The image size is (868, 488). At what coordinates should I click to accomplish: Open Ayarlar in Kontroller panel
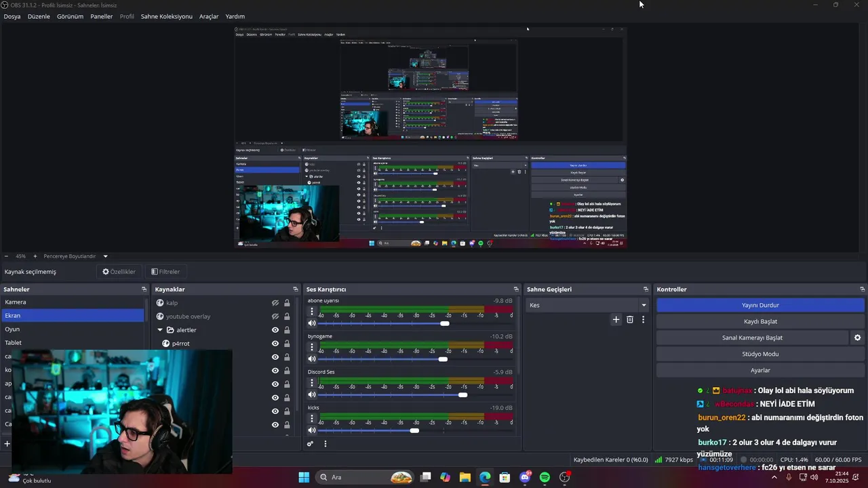coord(760,370)
